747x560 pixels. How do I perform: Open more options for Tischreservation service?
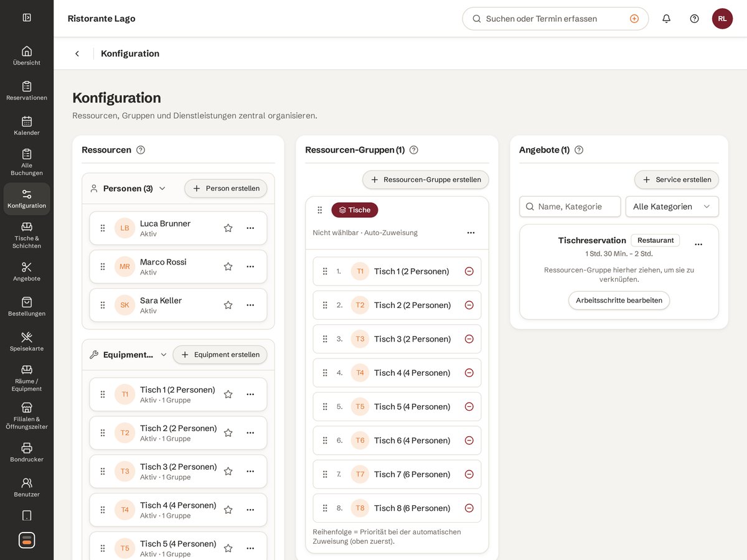click(698, 245)
